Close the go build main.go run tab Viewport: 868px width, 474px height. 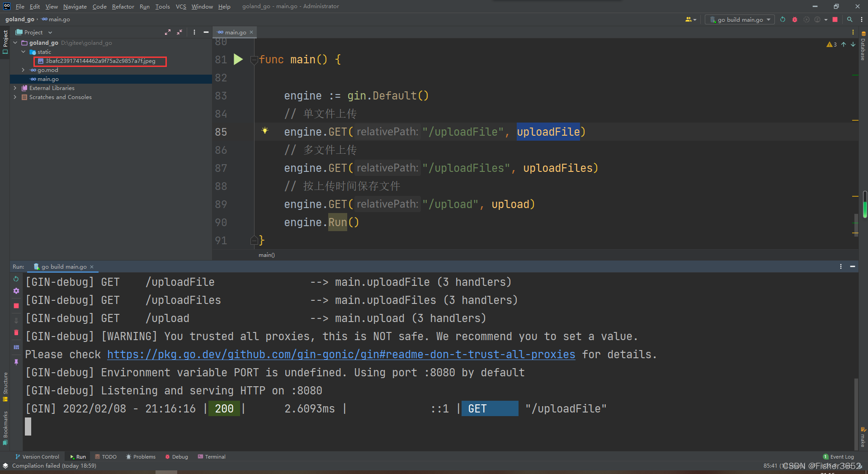pos(92,267)
